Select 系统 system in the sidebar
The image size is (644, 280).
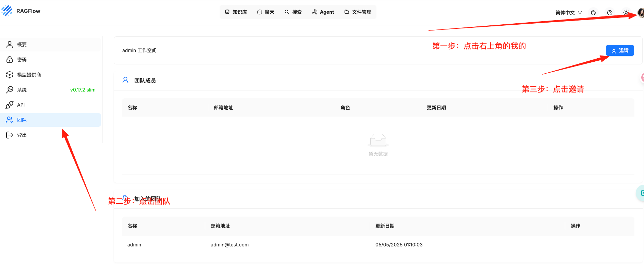22,90
